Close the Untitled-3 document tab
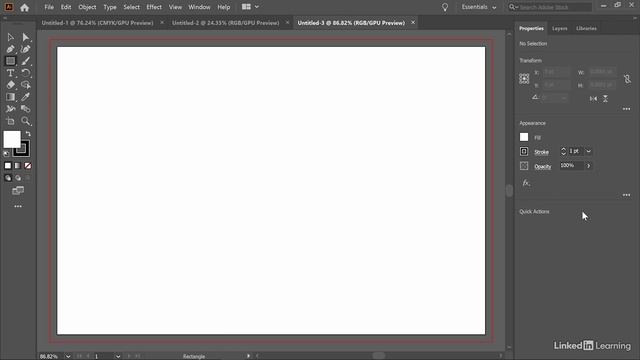This screenshot has width=640, height=360. pos(413,22)
